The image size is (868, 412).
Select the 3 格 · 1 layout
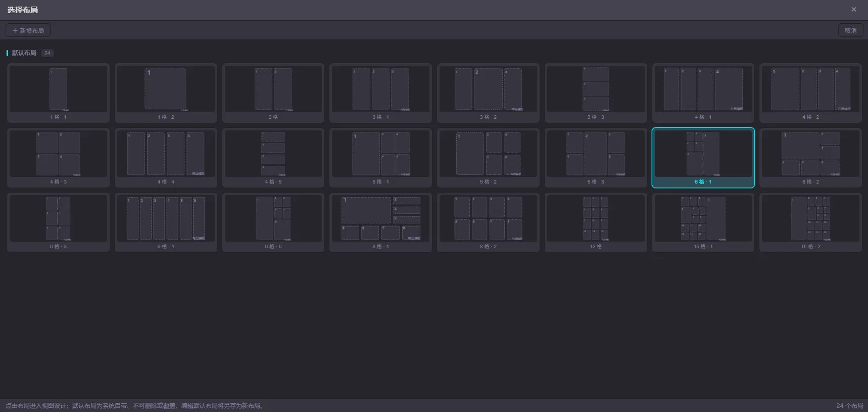point(380,93)
